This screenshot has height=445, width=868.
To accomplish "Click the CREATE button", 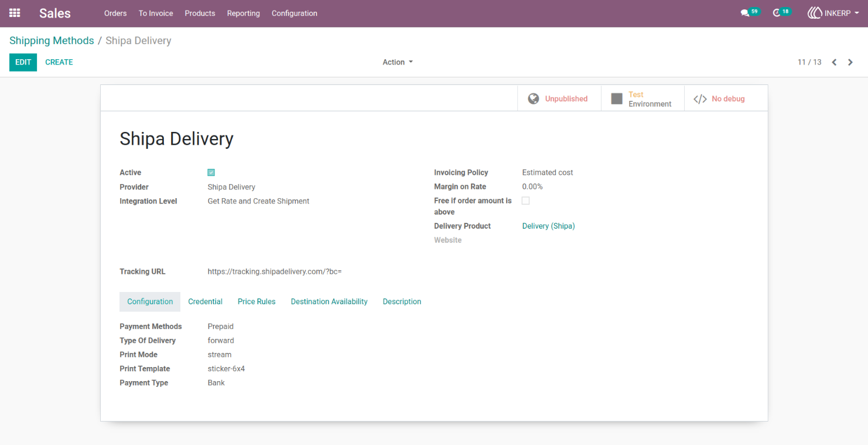I will (59, 62).
